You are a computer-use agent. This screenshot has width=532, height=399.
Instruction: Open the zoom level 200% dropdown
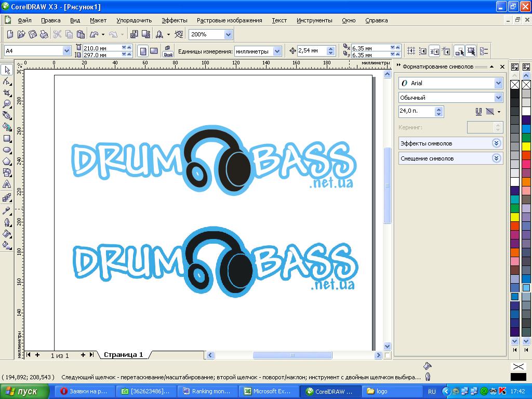tap(228, 34)
